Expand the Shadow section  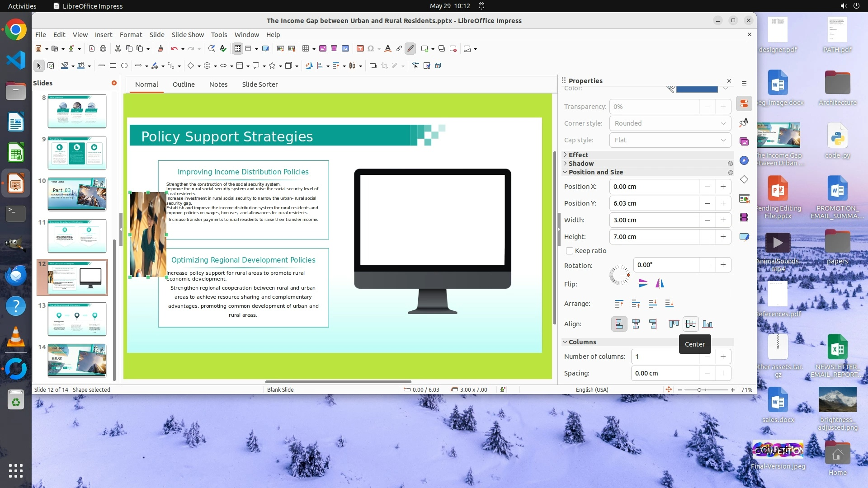[581, 164]
